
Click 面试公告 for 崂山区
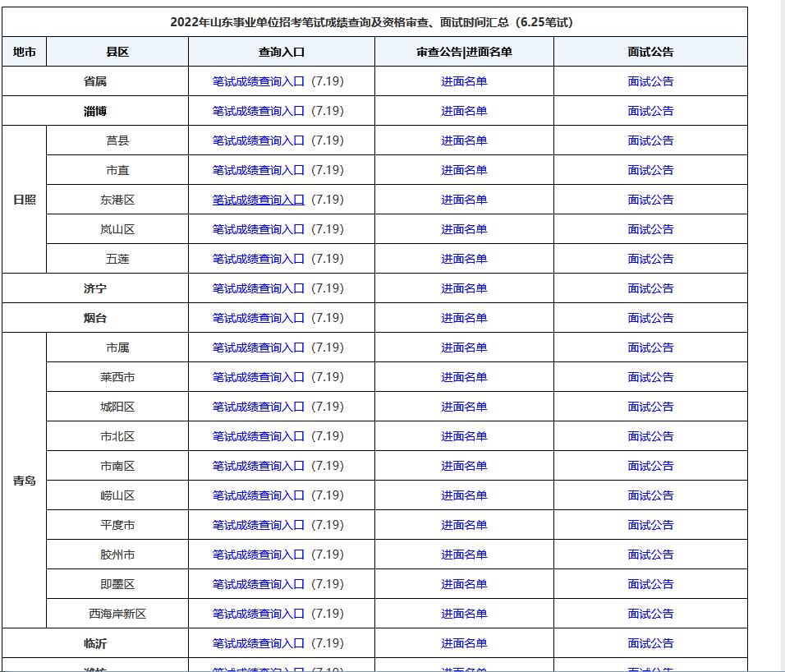click(x=651, y=495)
